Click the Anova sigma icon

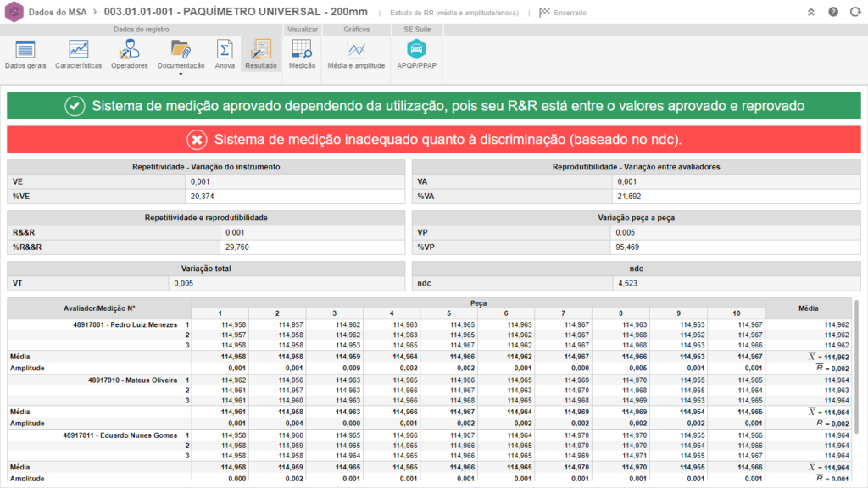(x=225, y=53)
